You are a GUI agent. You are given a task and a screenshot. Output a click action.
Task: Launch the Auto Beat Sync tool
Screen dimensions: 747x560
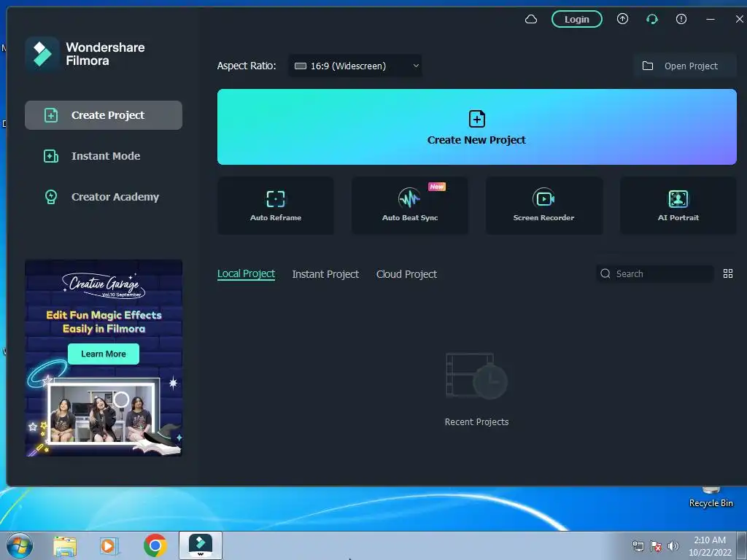[410, 206]
